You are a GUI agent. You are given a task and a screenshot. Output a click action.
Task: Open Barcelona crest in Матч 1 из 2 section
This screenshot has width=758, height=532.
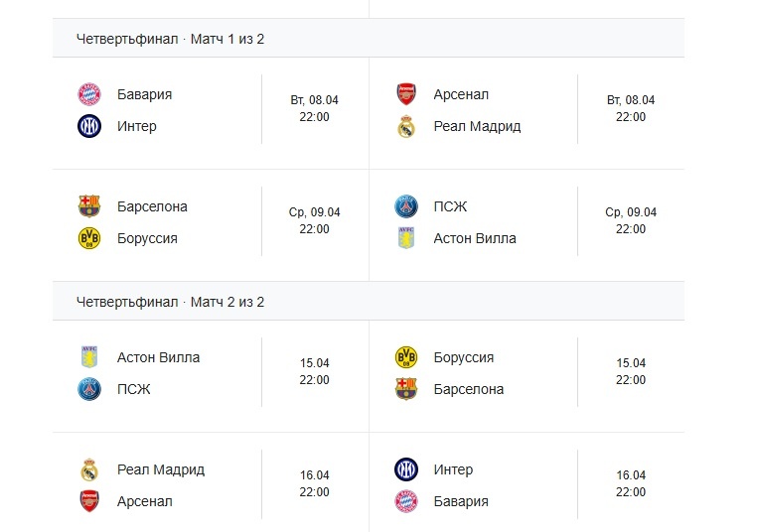pyautogui.click(x=89, y=206)
